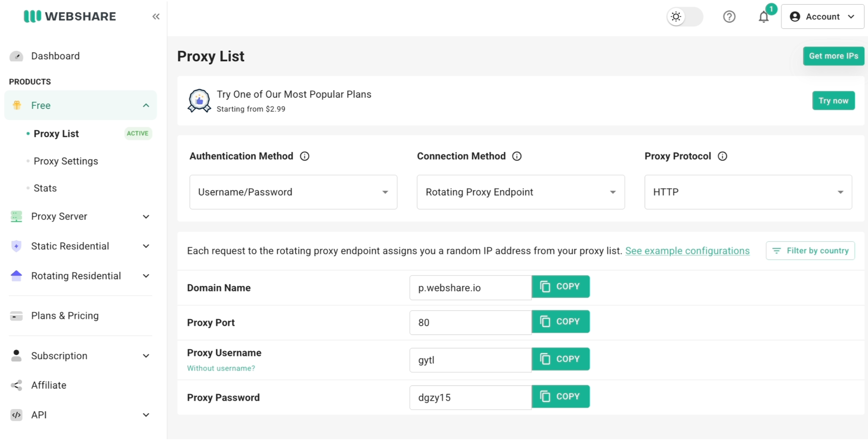Screen dimensions: 868x447
Task: Click the Domain Name field p.webshare.io
Action: click(x=471, y=288)
